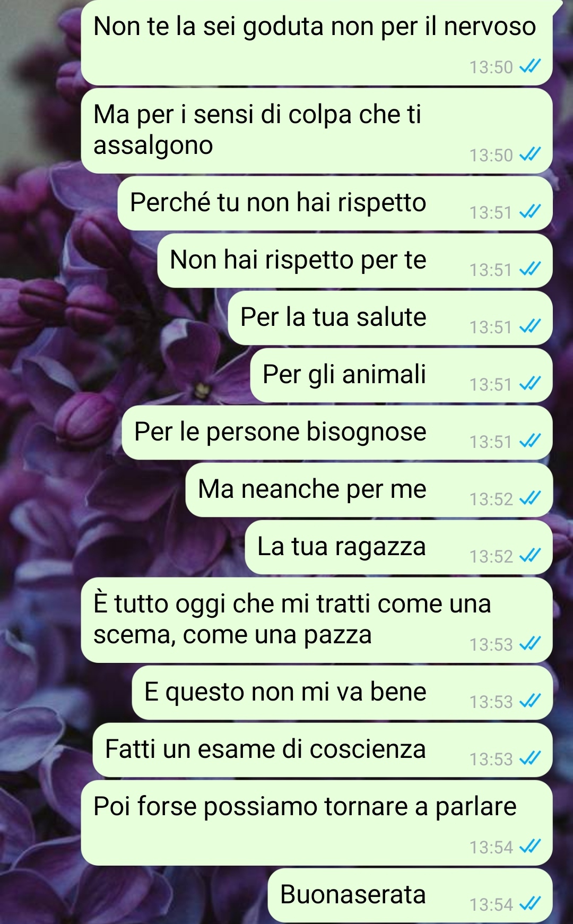The width and height of the screenshot is (573, 924).
Task: Select message 'Non te la sei goduta non per il nervoso'
Action: (x=317, y=42)
